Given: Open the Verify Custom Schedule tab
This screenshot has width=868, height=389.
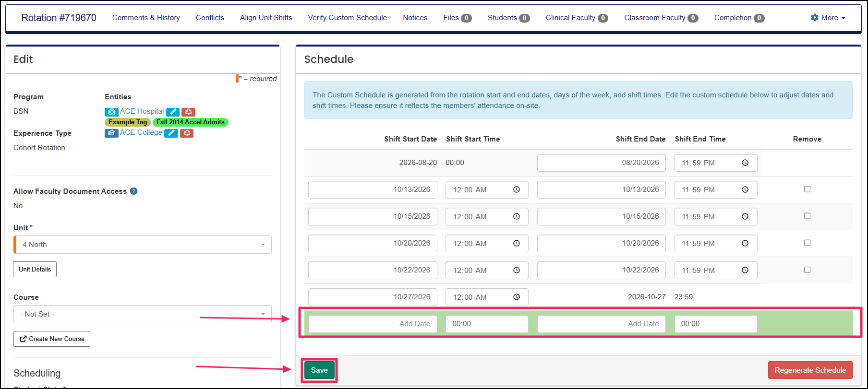Looking at the screenshot, I should [348, 18].
